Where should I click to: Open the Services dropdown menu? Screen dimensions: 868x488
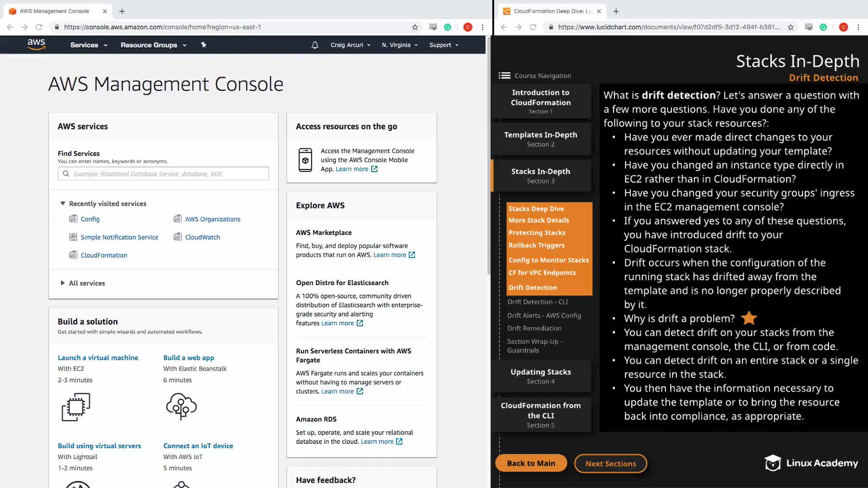coord(89,45)
